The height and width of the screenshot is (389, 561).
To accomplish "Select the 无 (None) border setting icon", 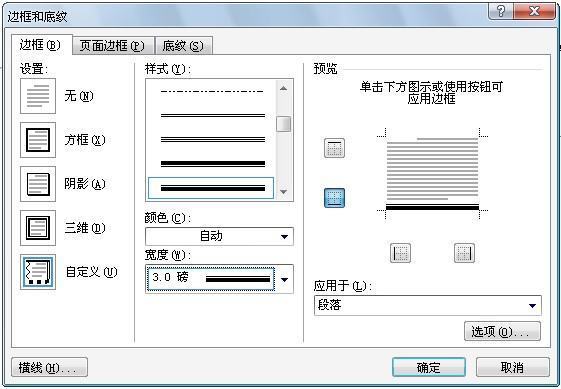I will point(38,96).
